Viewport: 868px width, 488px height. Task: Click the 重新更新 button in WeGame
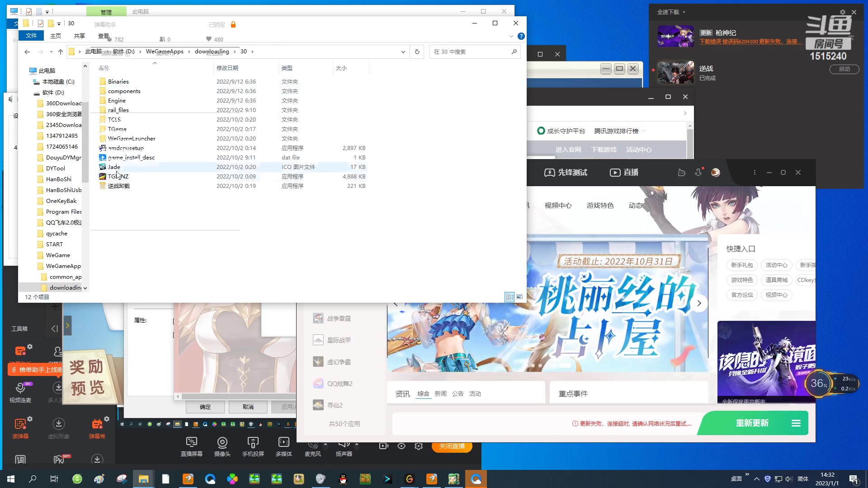[752, 423]
